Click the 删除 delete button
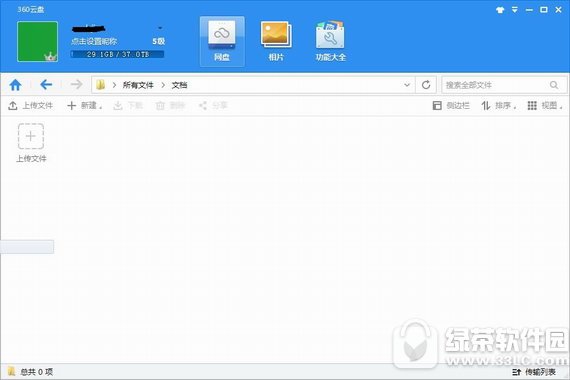The height and width of the screenshot is (380, 570). pos(170,105)
